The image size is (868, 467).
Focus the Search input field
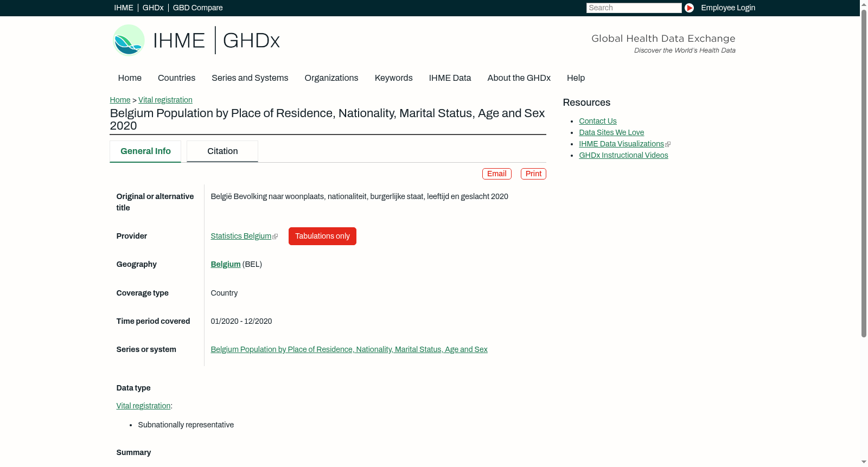click(x=634, y=8)
